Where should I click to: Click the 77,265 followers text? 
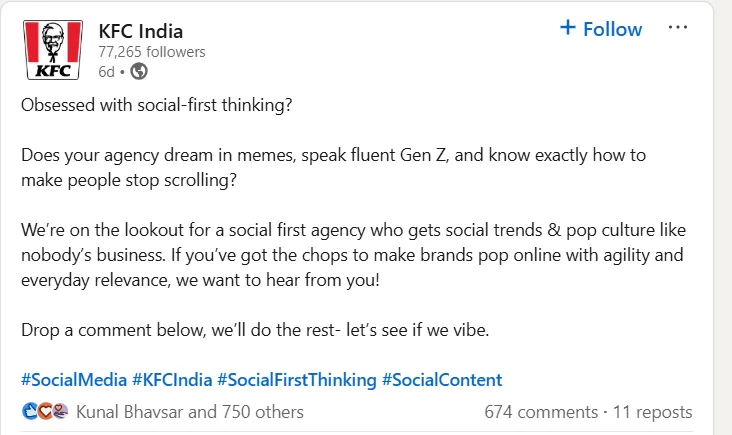[151, 51]
